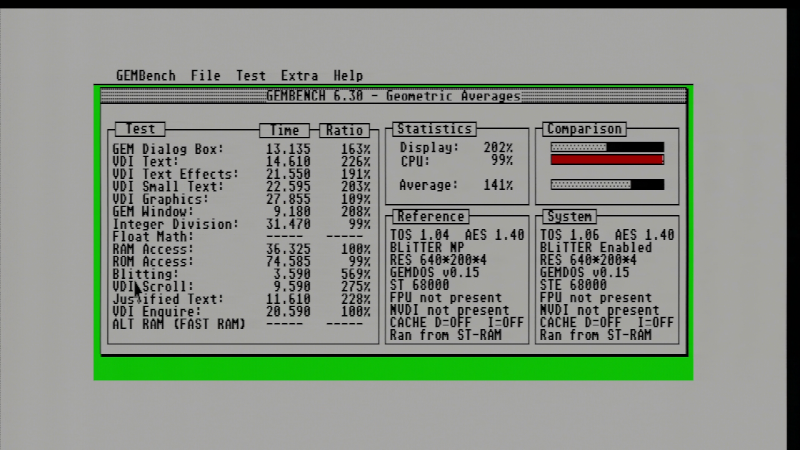The height and width of the screenshot is (450, 800).
Task: Click the 202% Display statistic value
Action: [x=498, y=147]
